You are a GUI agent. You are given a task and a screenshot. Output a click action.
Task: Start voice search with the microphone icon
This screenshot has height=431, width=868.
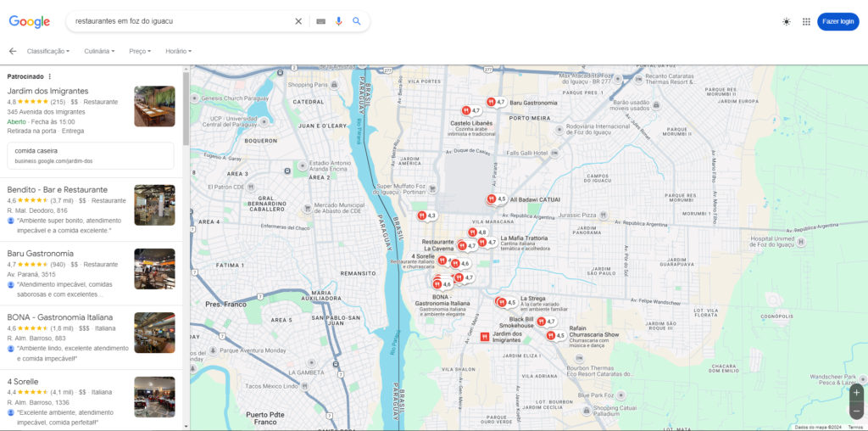[x=339, y=21]
